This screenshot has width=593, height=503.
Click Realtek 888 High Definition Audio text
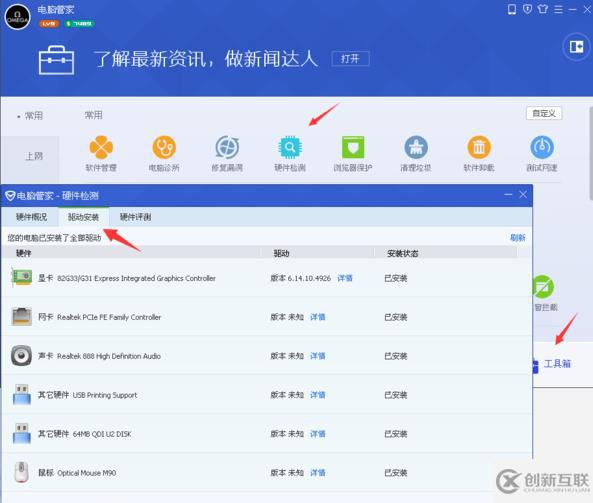(109, 356)
